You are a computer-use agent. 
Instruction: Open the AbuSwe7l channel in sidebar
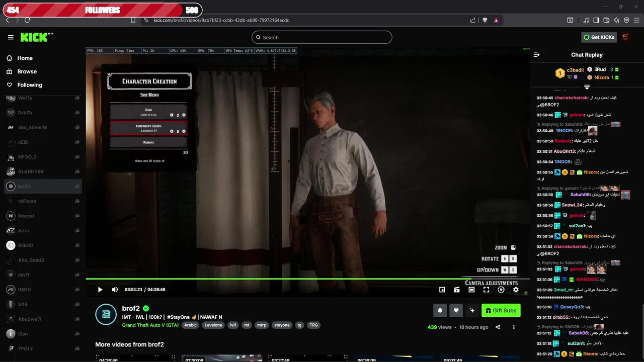point(43,319)
